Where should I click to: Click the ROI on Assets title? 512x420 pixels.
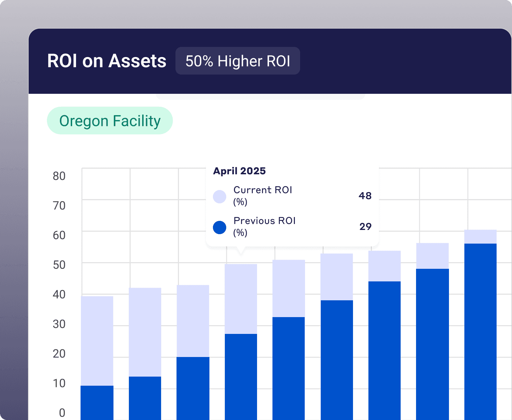(x=106, y=61)
